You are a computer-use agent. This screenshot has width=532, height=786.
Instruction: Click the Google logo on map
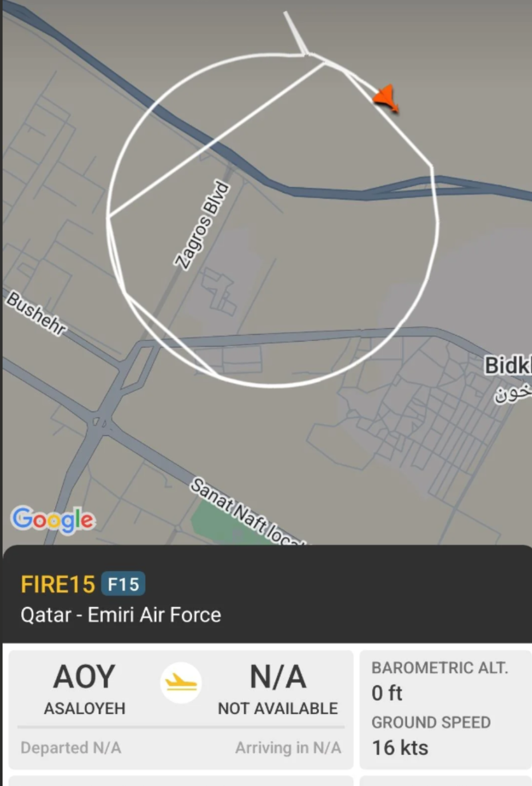[x=53, y=519]
